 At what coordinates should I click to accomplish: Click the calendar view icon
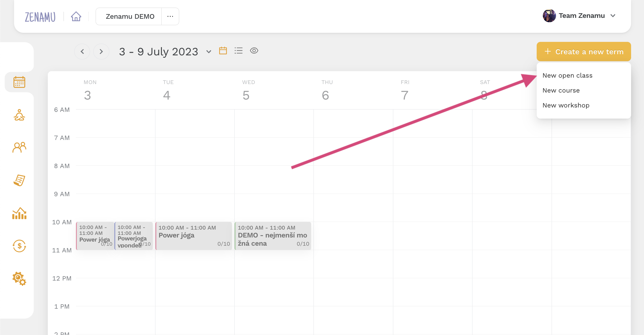point(223,52)
